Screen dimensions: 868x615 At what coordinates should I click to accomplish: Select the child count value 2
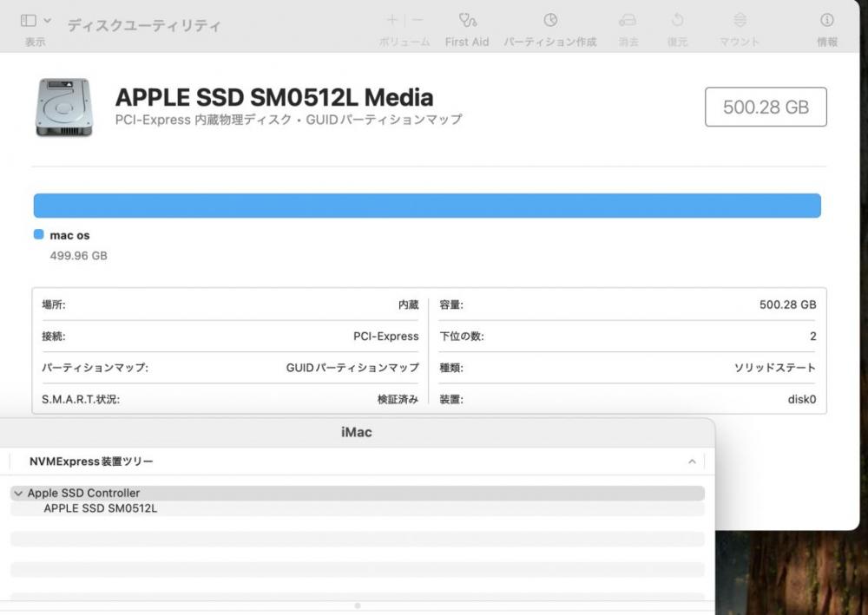pyautogui.click(x=812, y=337)
